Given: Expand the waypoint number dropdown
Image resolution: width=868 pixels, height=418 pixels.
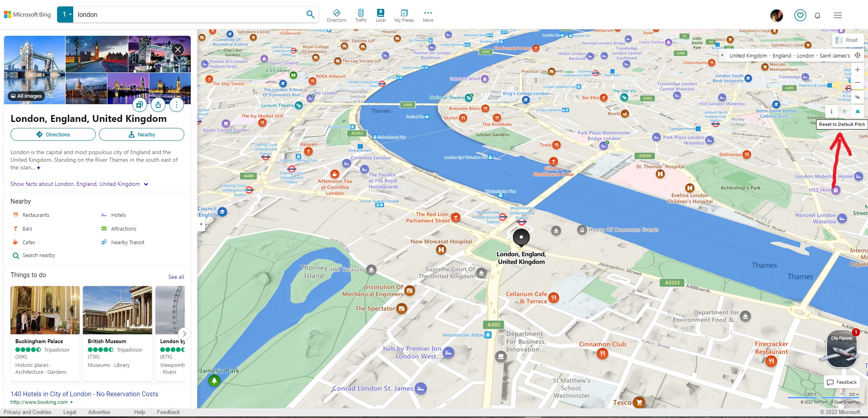Looking at the screenshot, I should point(65,14).
